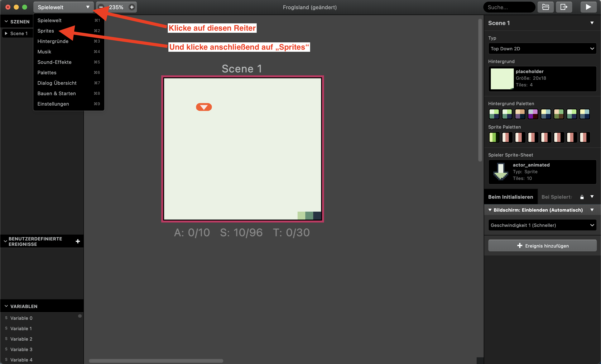
Task: Select the actor_animated sprite sheet thumbnail
Action: [500, 172]
